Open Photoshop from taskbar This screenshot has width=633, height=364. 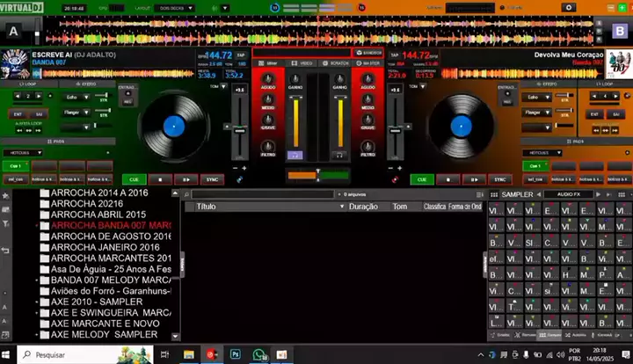click(x=236, y=354)
